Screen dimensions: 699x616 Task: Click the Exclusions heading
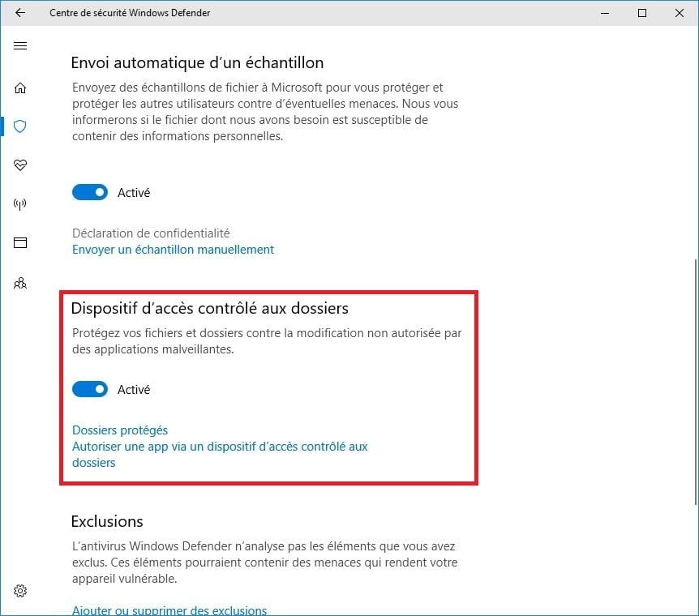tap(107, 521)
